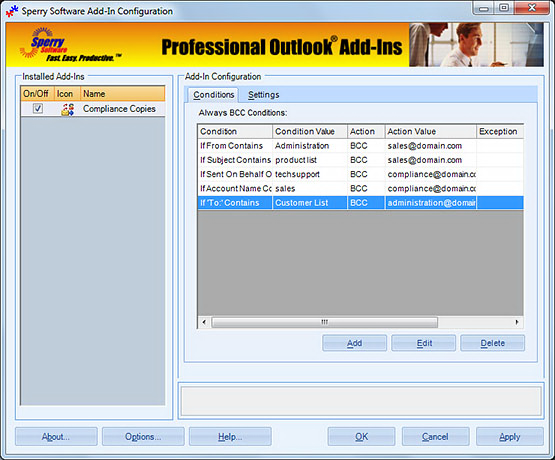The height and width of the screenshot is (460, 555).
Task: Click the Exception column header
Action: click(500, 131)
